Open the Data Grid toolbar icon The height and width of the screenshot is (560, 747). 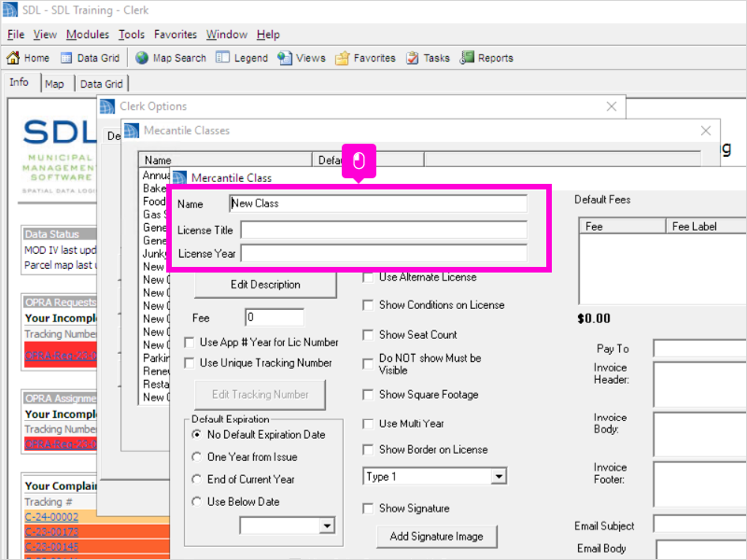pyautogui.click(x=66, y=58)
